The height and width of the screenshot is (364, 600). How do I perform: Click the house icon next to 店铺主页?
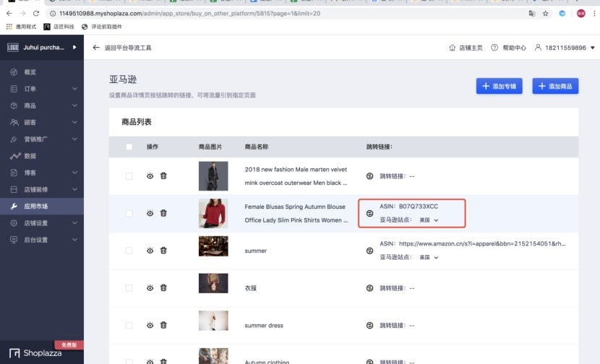coord(453,48)
